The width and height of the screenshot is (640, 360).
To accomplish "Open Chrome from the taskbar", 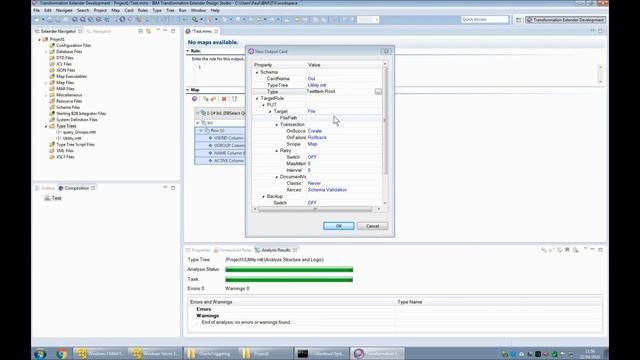I will pyautogui.click(x=62, y=353).
